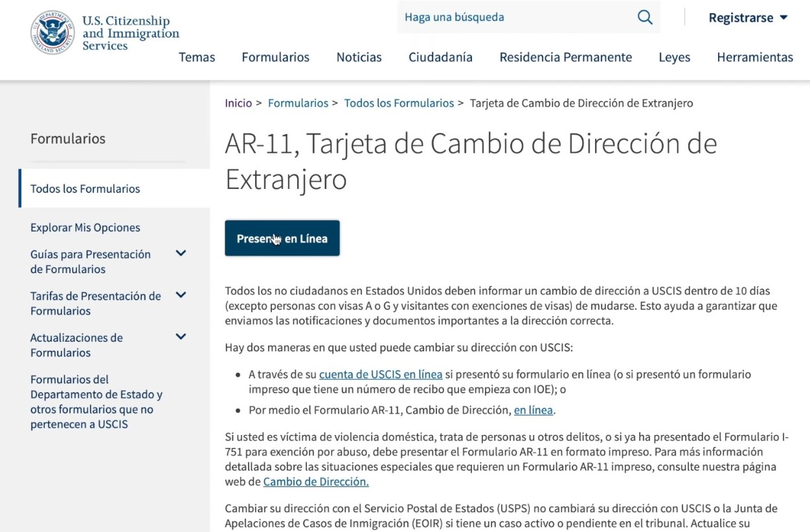Image resolution: width=810 pixels, height=532 pixels.
Task: Select Noticias in the top navigation
Action: pyautogui.click(x=359, y=58)
